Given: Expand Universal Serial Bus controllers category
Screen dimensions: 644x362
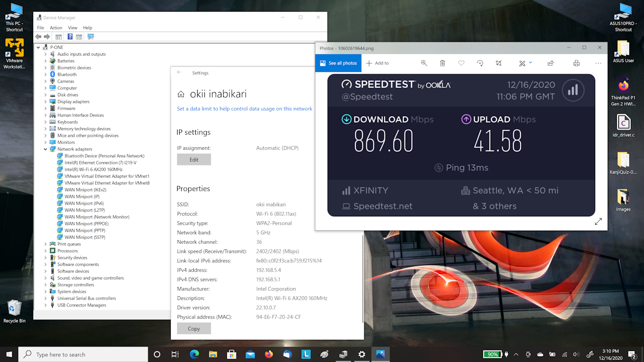Looking at the screenshot, I should (x=45, y=298).
